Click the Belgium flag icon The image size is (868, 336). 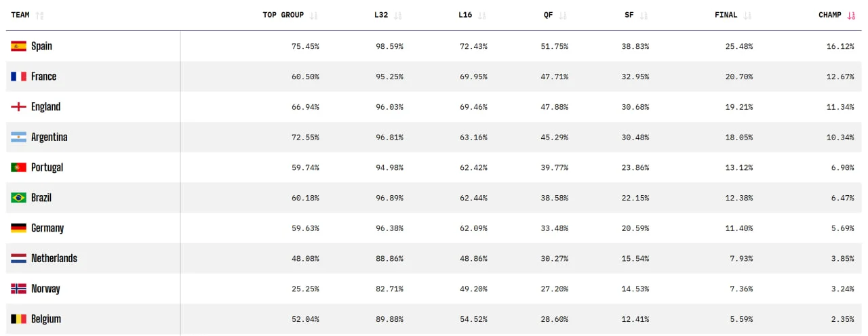point(18,319)
